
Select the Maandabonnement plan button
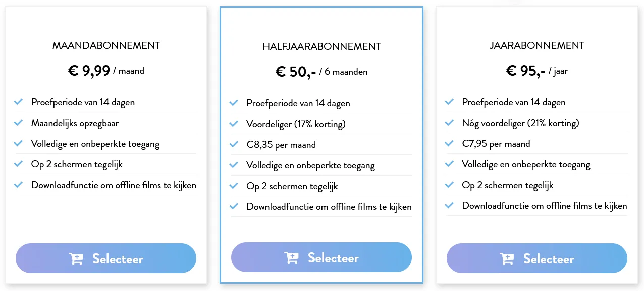pos(106,258)
